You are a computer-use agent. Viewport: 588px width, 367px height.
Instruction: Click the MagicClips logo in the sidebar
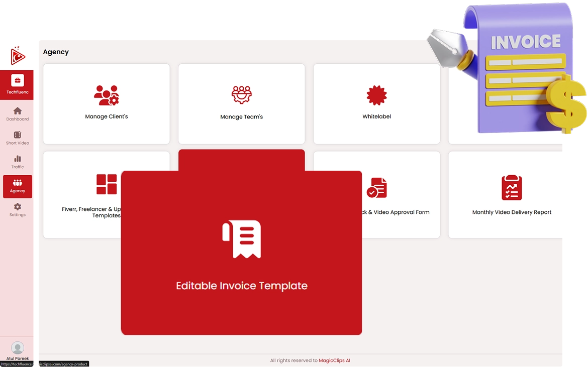click(x=18, y=56)
